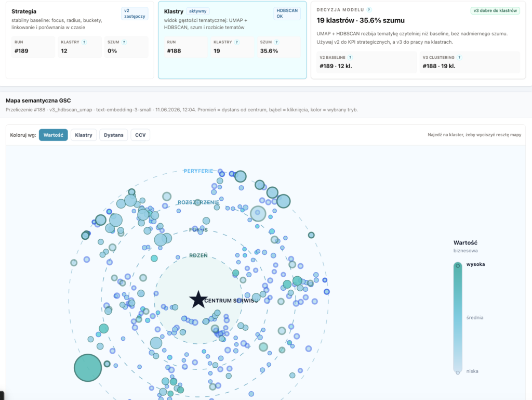The width and height of the screenshot is (532, 400).
Task: Click the PERYFERIE ring label
Action: coord(198,171)
